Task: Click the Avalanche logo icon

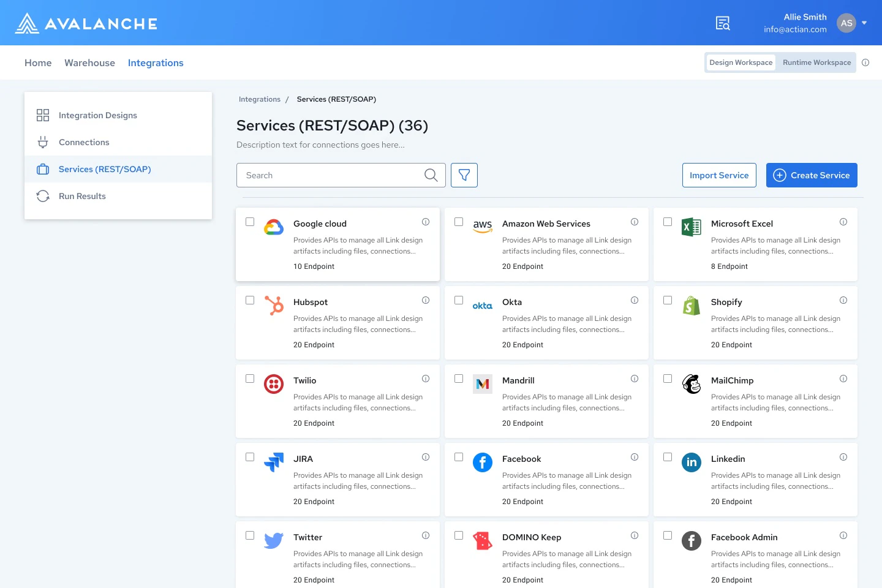Action: [26, 23]
